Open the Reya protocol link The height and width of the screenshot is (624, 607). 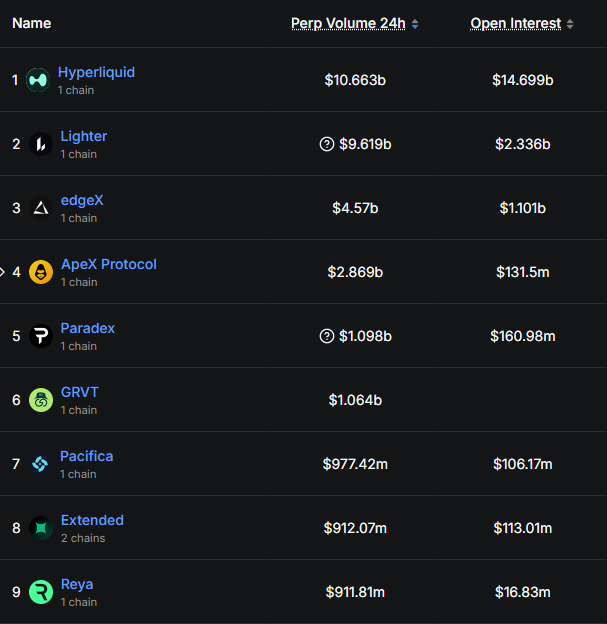pyautogui.click(x=77, y=585)
